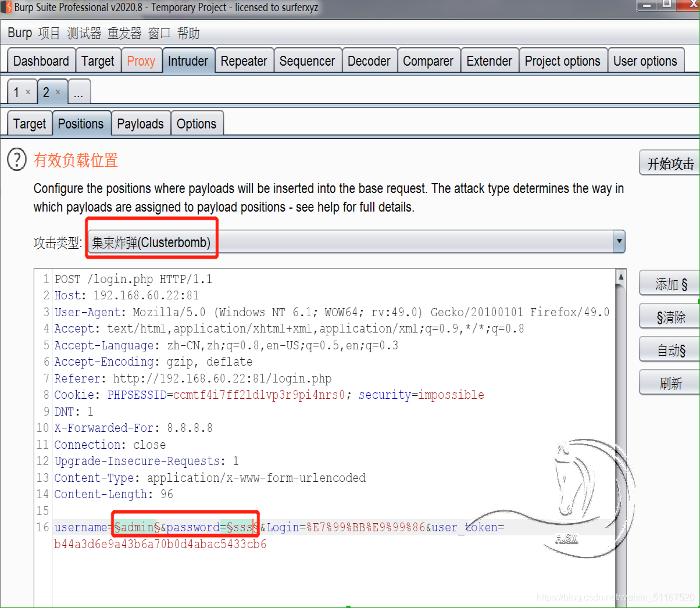The height and width of the screenshot is (608, 700).
Task: Click the 自动§ auto markers button
Action: click(670, 350)
